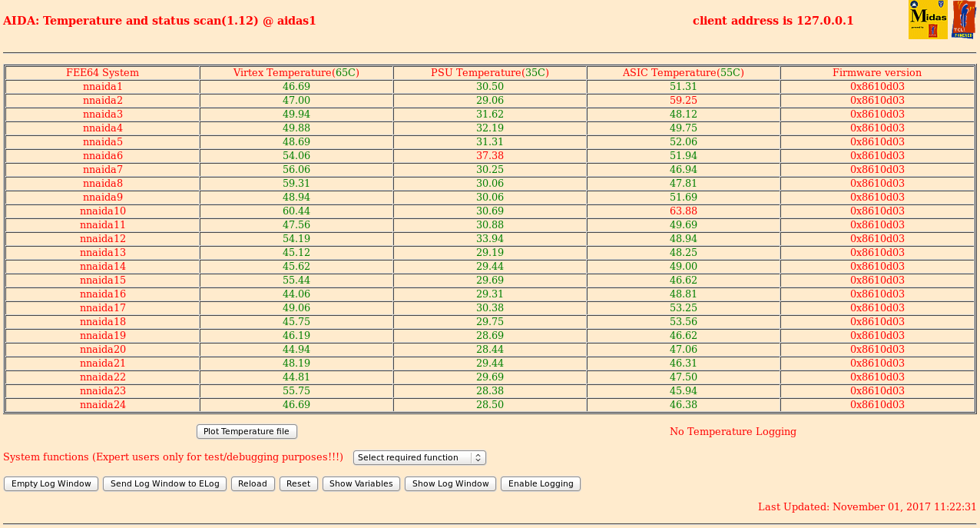
Task: Click the PSU Temperature(35C) column header
Action: pyautogui.click(x=490, y=73)
